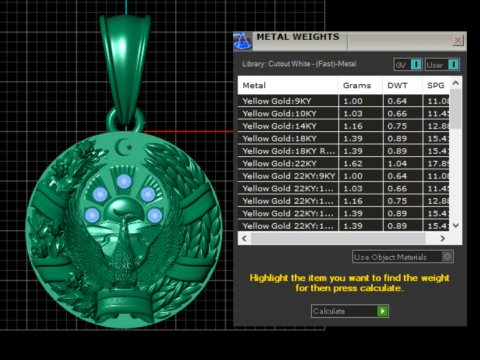Click the 17.8 SPG cell
Screen dimensions: 480x360
pos(436,163)
